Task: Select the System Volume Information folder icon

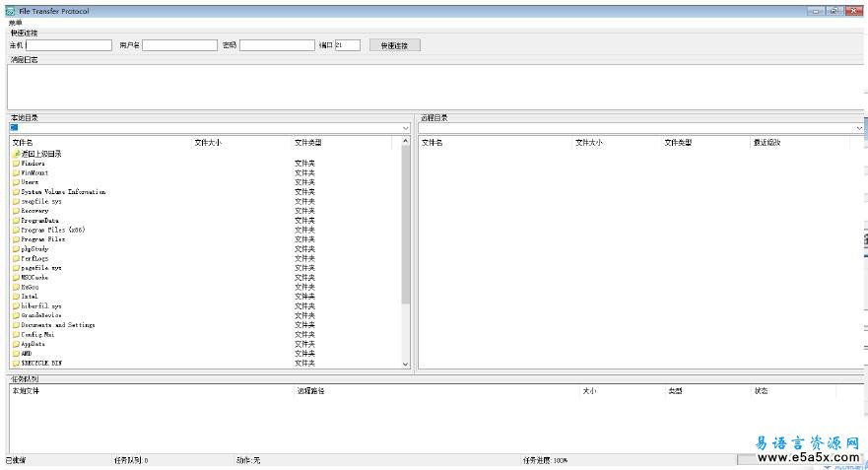Action: point(16,192)
